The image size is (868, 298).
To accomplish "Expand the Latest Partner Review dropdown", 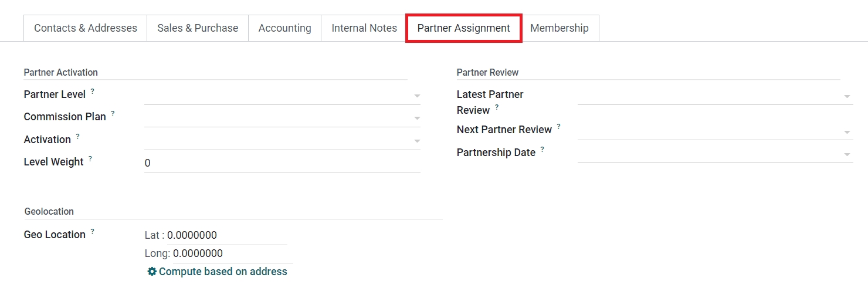I will point(847,96).
